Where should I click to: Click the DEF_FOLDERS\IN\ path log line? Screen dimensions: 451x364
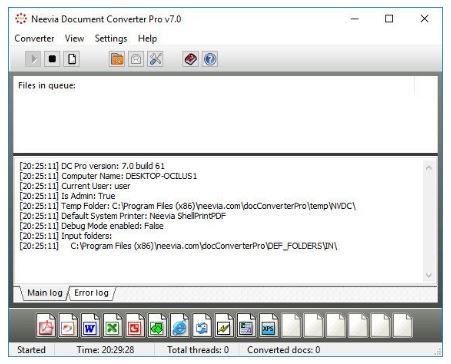[x=178, y=246]
